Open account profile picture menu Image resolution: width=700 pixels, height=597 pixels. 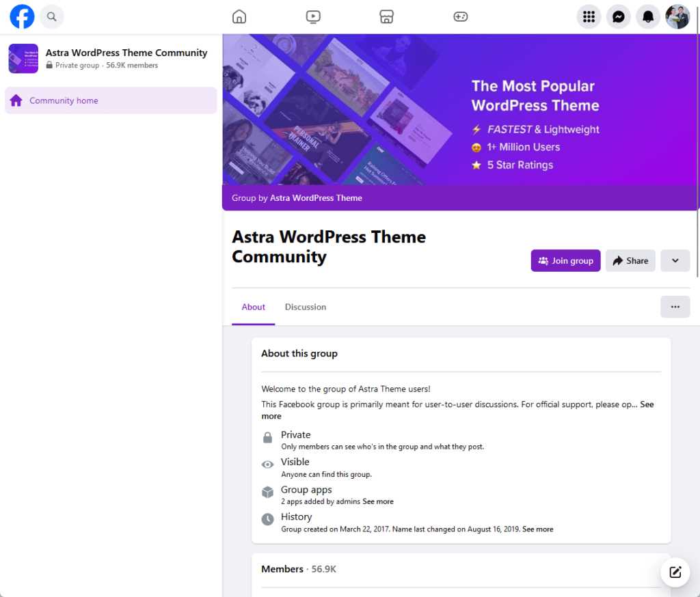click(x=677, y=16)
